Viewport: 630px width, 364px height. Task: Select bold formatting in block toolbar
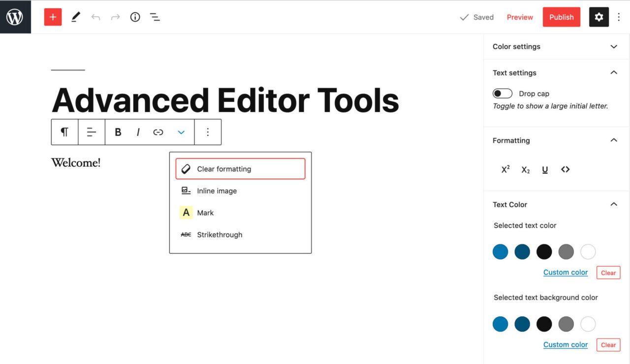click(118, 132)
